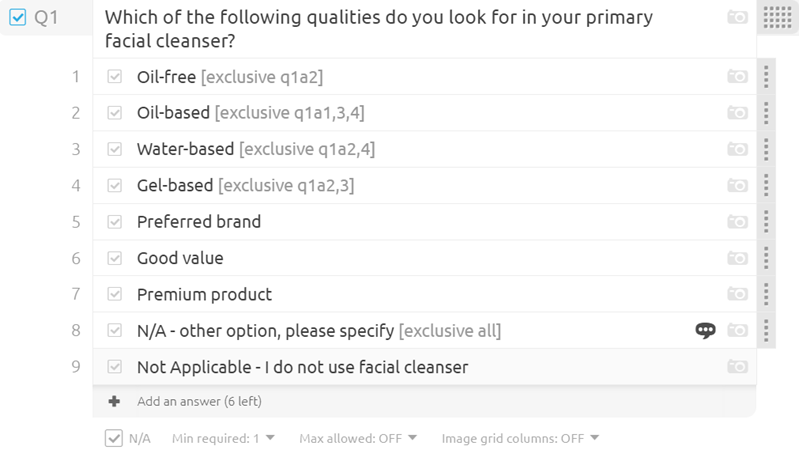Toggle the N/A checkbox below the answers
Image resolution: width=799 pixels, height=461 pixels.
114,438
